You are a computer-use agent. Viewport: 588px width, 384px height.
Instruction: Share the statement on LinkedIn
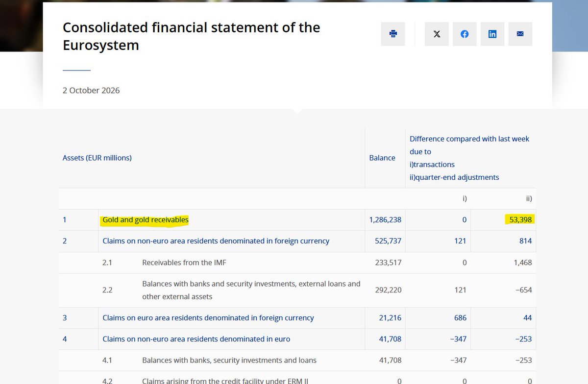click(x=492, y=34)
